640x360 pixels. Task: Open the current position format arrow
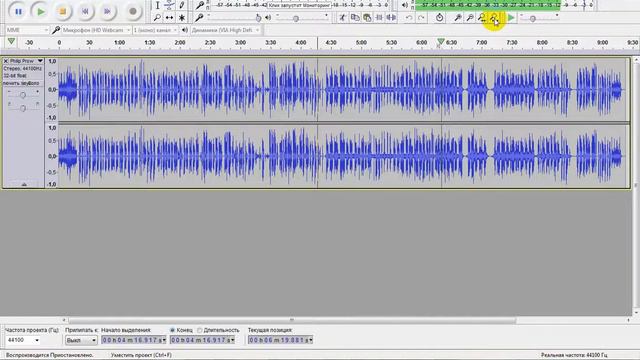(x=311, y=340)
